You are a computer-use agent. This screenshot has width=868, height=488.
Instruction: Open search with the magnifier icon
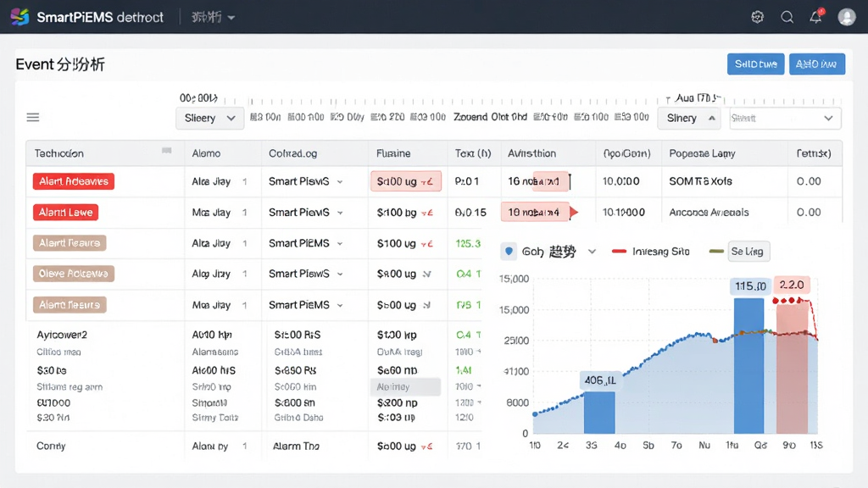click(x=787, y=17)
